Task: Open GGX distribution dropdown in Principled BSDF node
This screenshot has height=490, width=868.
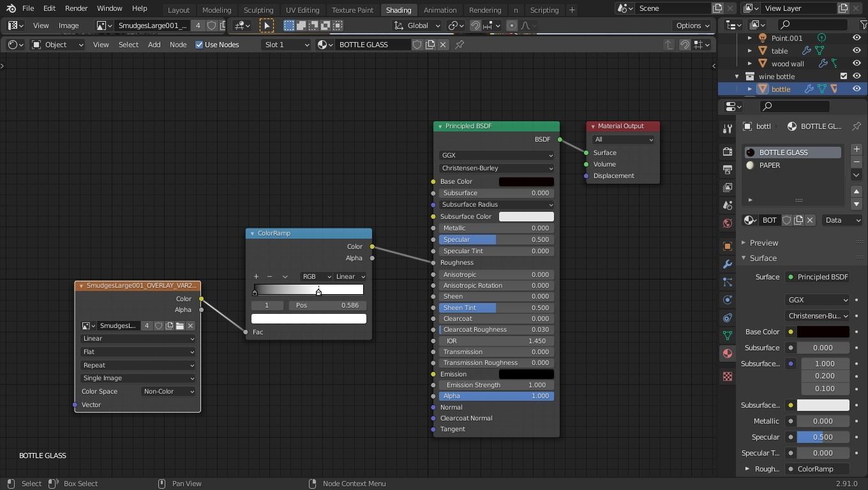Action: (x=497, y=156)
